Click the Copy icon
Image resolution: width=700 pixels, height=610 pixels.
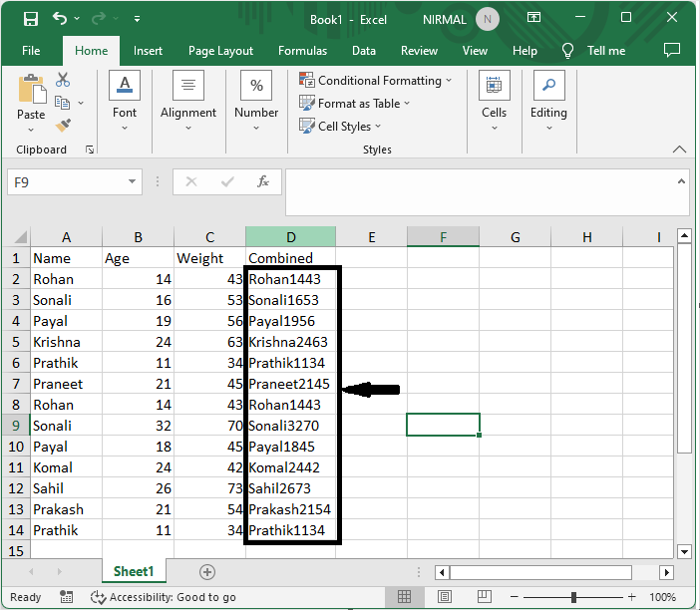(62, 103)
